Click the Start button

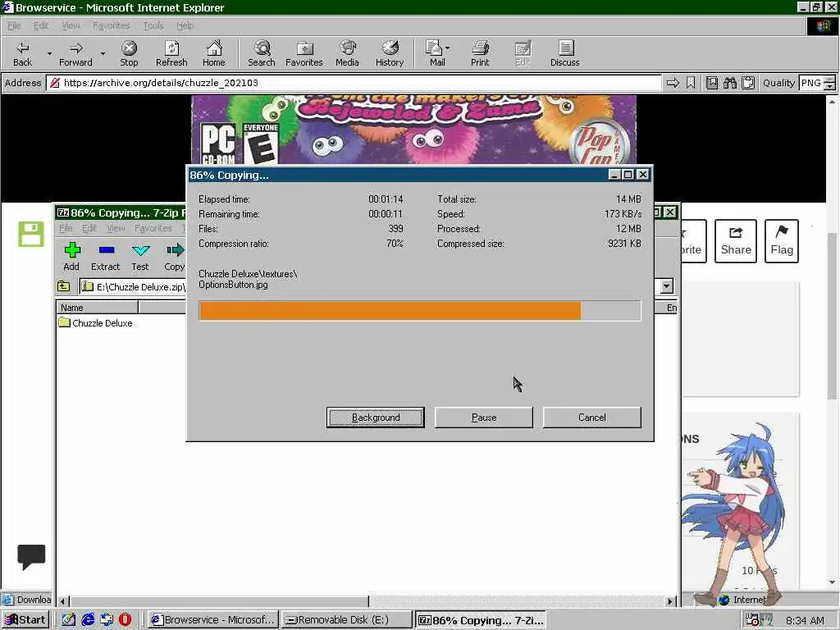click(25, 619)
